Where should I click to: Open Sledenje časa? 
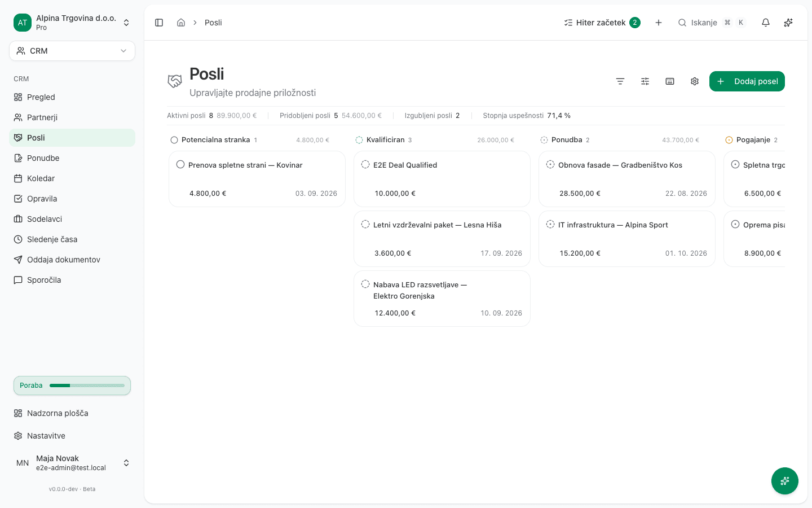pyautogui.click(x=72, y=239)
